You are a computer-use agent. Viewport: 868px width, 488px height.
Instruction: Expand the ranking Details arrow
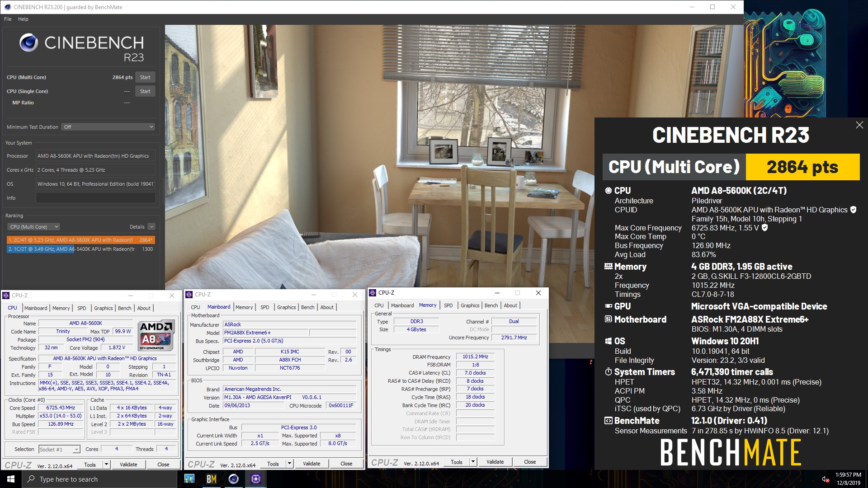click(151, 227)
